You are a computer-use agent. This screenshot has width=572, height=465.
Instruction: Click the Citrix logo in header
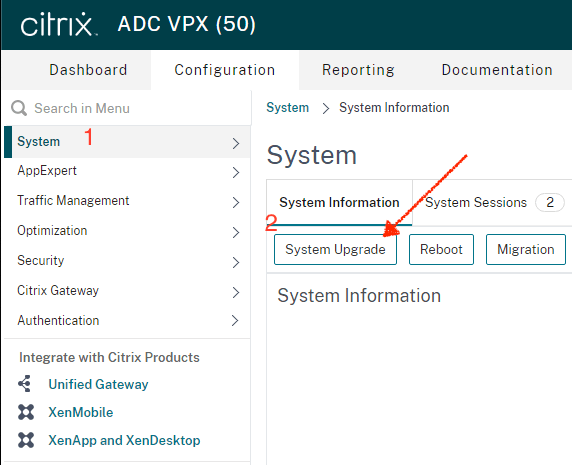coord(59,24)
